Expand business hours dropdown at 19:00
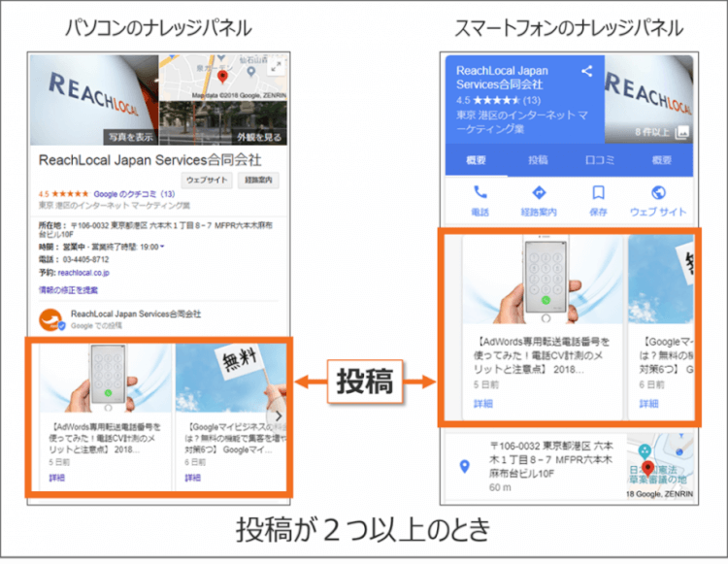 162,247
